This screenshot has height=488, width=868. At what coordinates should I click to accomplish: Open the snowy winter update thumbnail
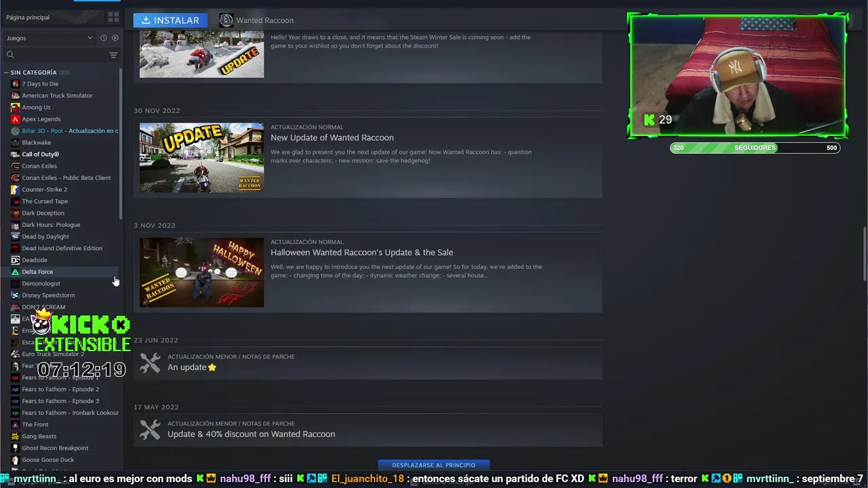point(201,53)
